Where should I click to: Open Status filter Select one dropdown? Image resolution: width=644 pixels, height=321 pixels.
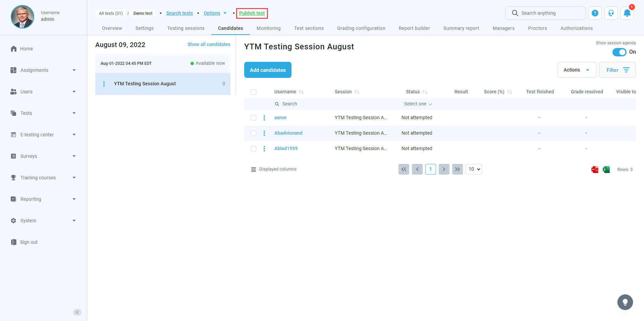(x=418, y=104)
